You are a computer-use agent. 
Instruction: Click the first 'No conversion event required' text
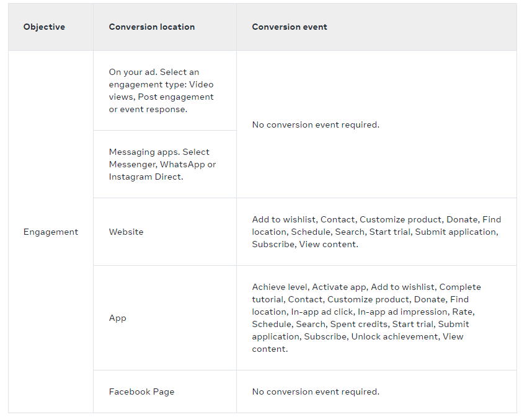(x=316, y=125)
